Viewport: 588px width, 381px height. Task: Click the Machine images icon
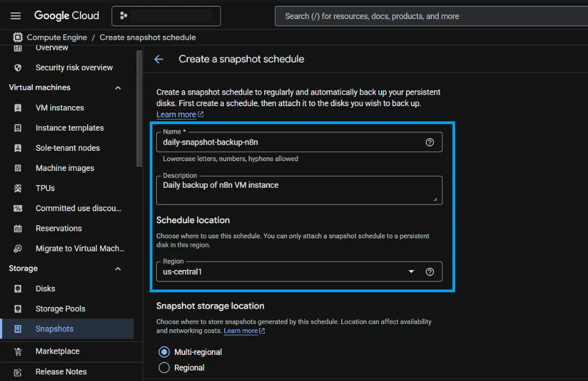click(17, 168)
